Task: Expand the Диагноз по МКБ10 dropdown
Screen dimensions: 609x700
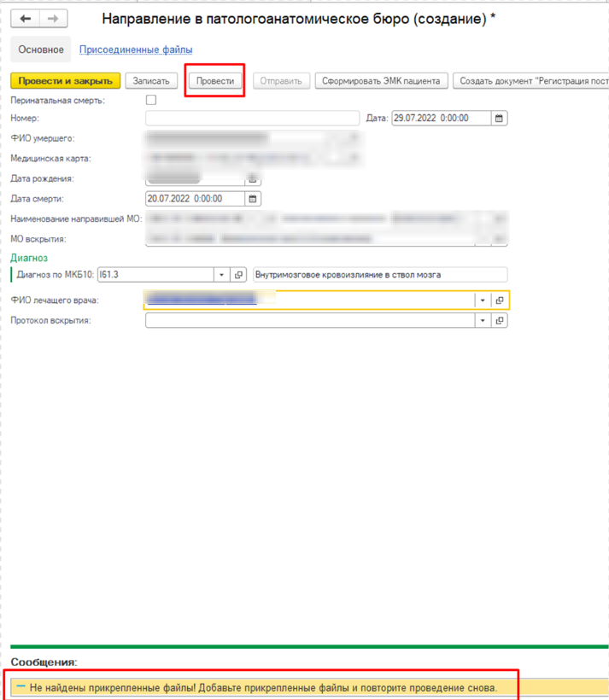Action: click(x=221, y=275)
